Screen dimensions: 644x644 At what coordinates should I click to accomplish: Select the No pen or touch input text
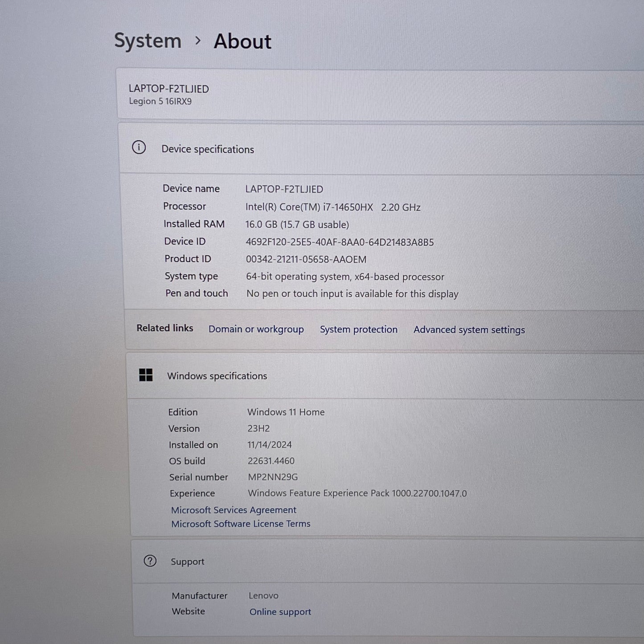coord(353,294)
